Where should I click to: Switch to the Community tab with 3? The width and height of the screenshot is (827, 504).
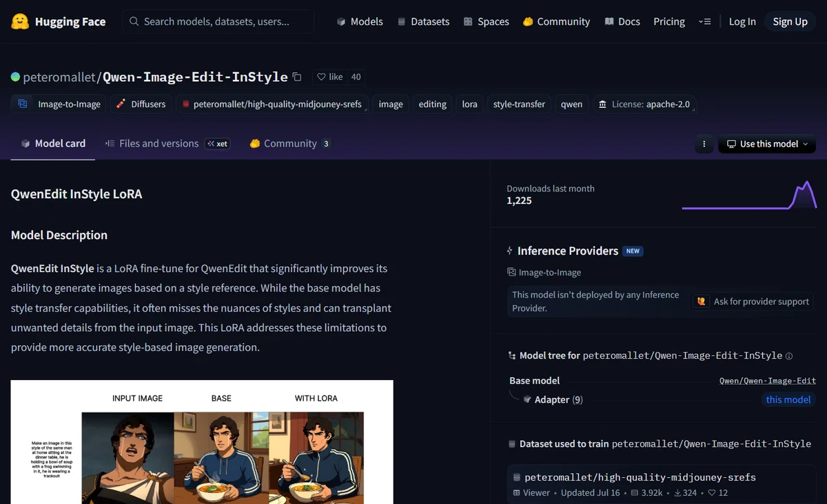tap(289, 143)
